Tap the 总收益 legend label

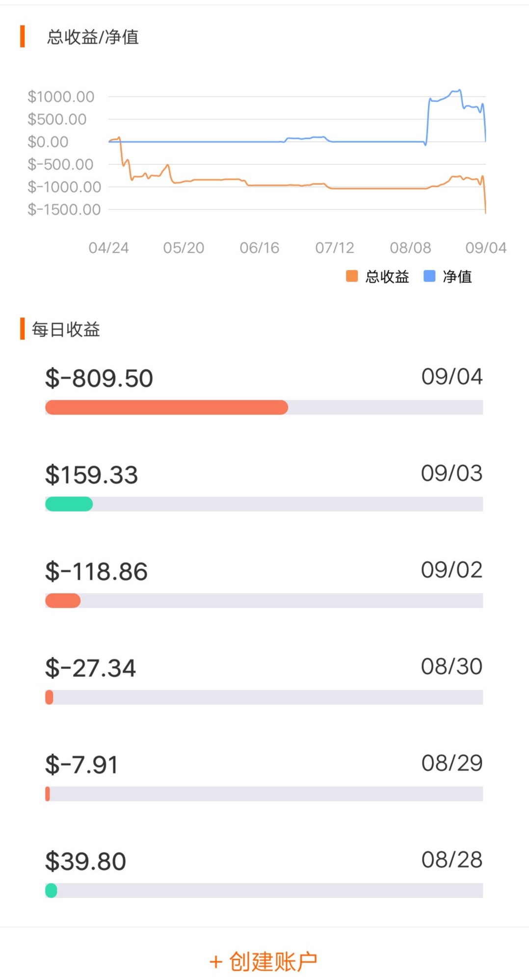coord(387,277)
